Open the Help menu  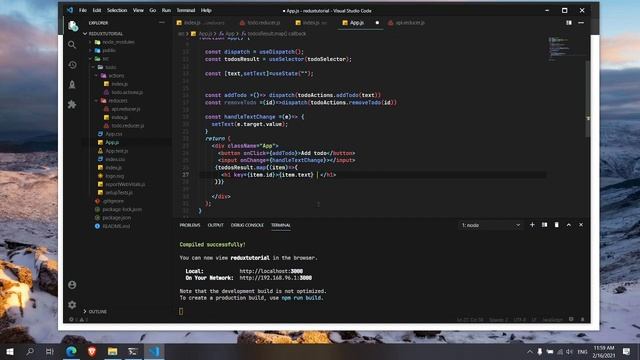point(206,10)
